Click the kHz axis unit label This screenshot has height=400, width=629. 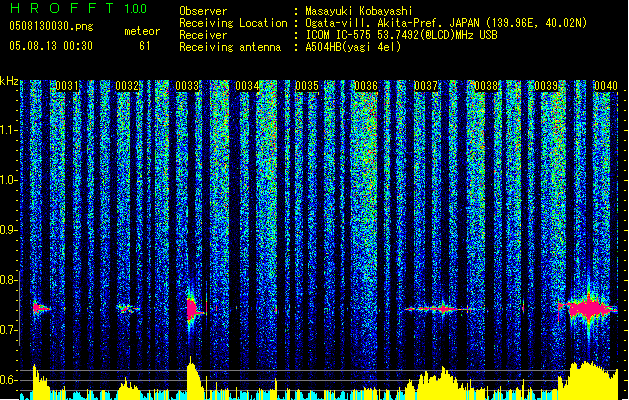9,81
